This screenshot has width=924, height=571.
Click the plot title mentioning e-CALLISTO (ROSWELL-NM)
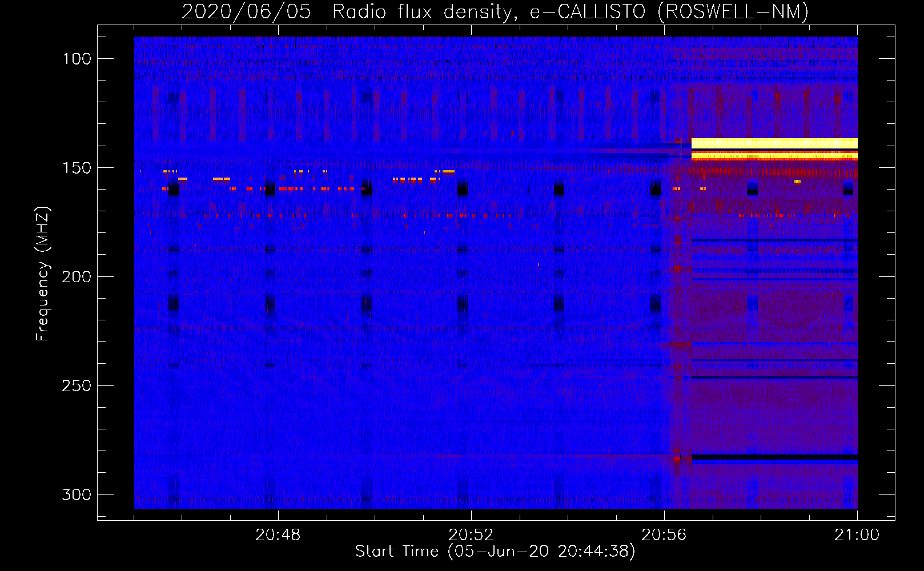(495, 11)
